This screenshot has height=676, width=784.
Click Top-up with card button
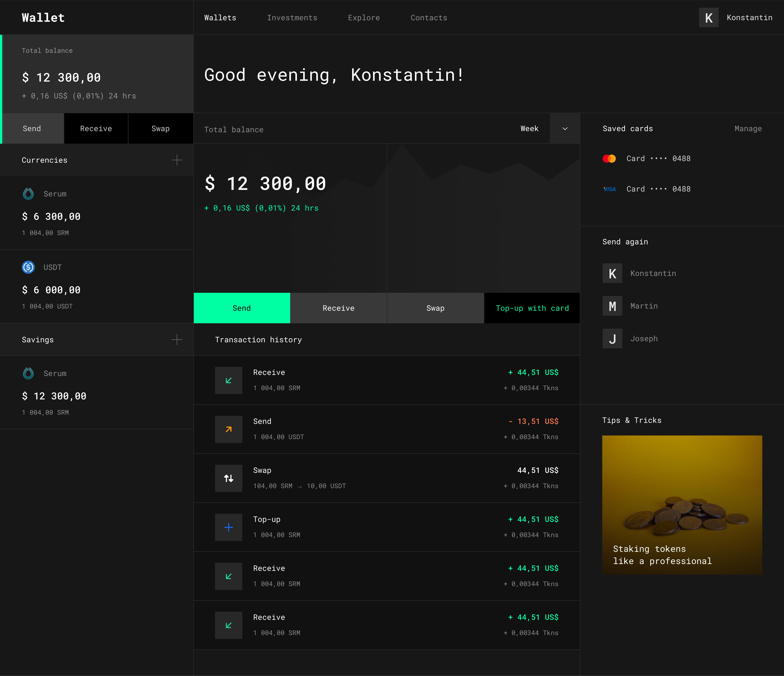pos(532,308)
